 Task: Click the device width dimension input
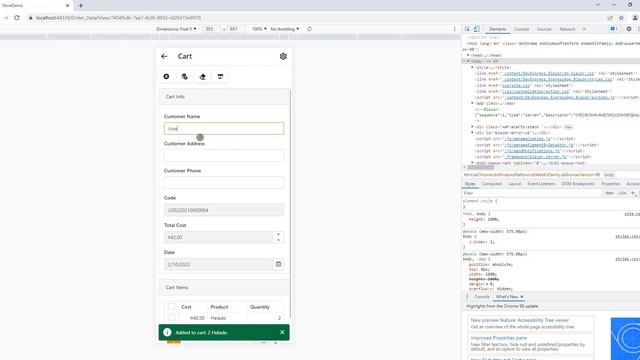click(x=211, y=29)
